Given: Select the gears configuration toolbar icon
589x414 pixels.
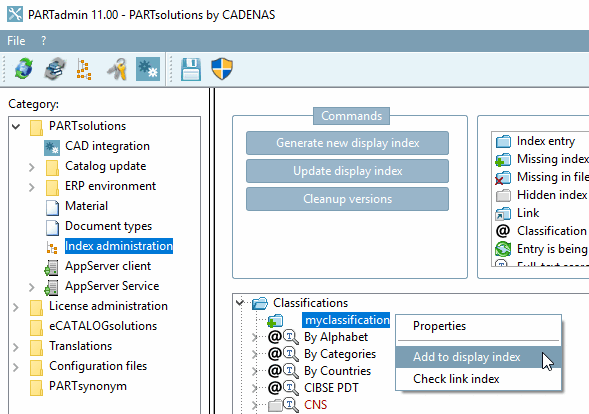Looking at the screenshot, I should click(x=148, y=69).
